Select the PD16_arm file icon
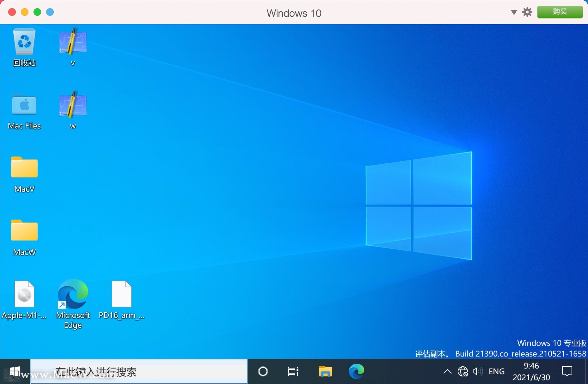 click(x=122, y=300)
